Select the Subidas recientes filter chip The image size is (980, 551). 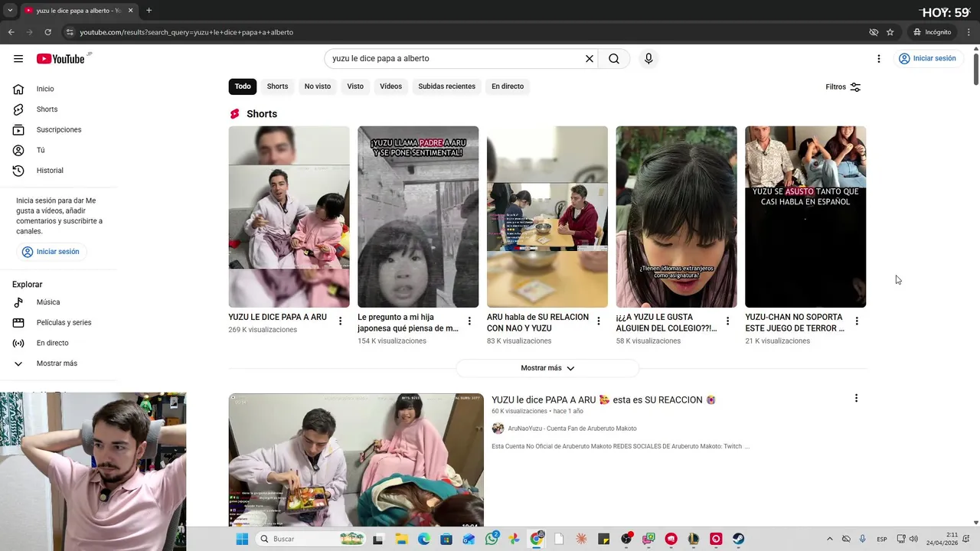[446, 86]
